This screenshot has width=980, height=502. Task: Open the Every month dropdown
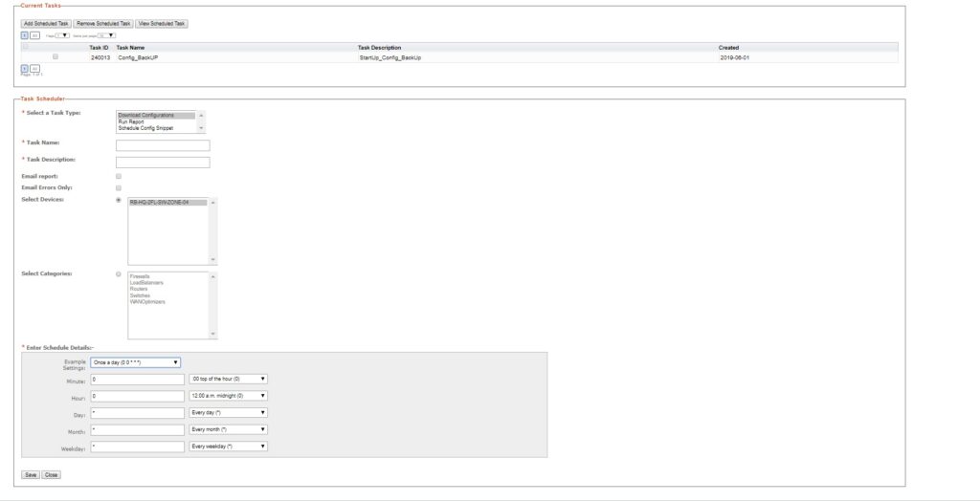click(228, 429)
